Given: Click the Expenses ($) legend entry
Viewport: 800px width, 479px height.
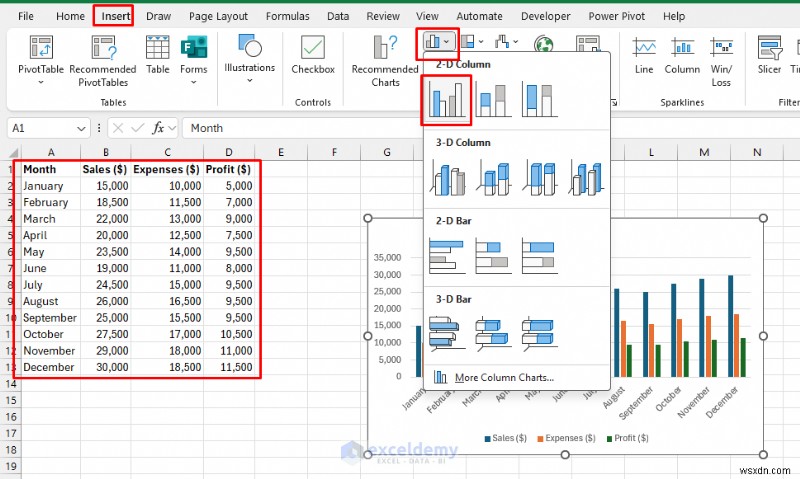Looking at the screenshot, I should click(x=566, y=438).
